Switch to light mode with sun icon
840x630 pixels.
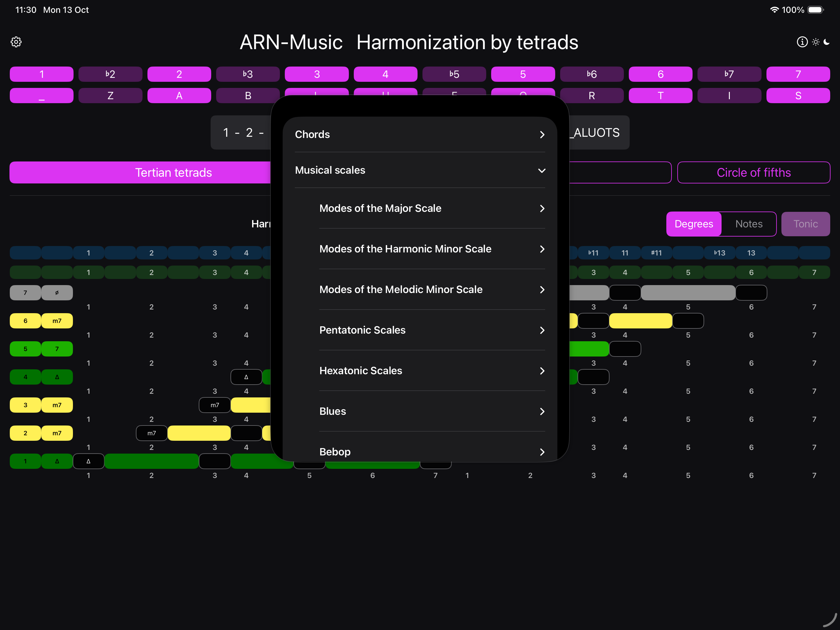point(815,42)
